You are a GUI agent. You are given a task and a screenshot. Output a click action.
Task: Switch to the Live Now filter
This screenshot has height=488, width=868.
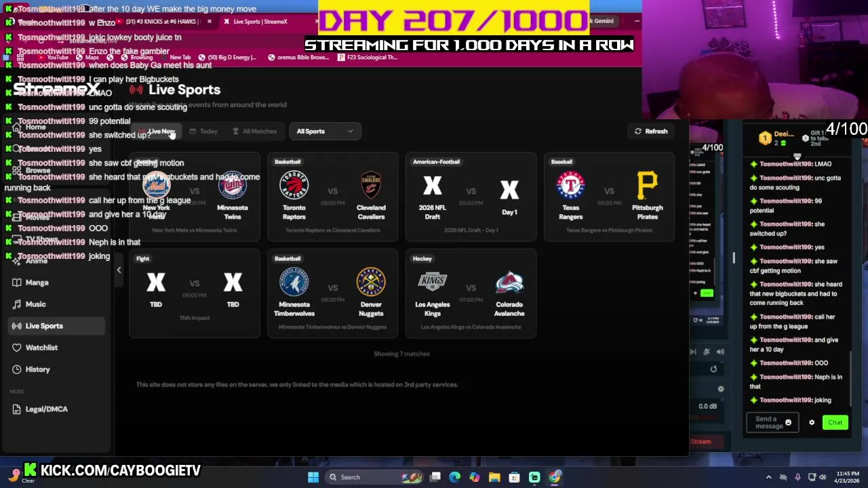[x=157, y=131]
